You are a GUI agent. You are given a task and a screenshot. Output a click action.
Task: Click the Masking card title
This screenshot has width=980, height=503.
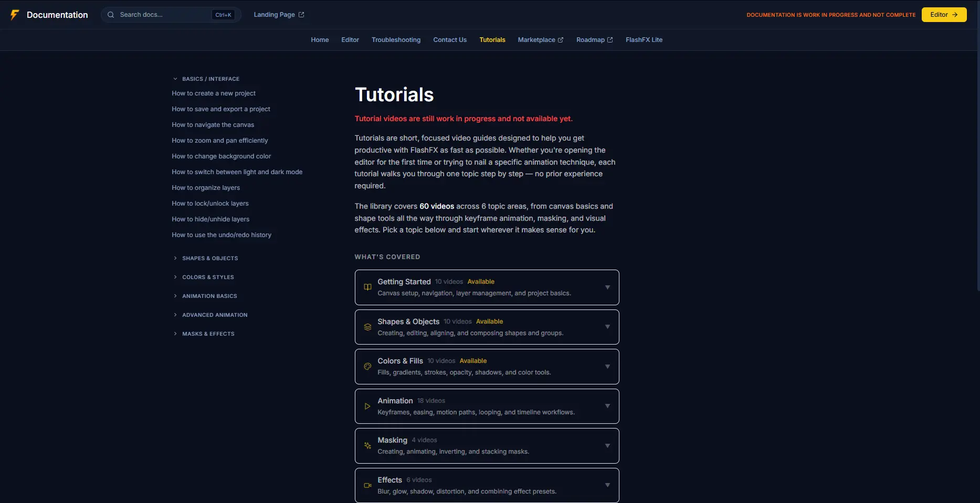393,440
